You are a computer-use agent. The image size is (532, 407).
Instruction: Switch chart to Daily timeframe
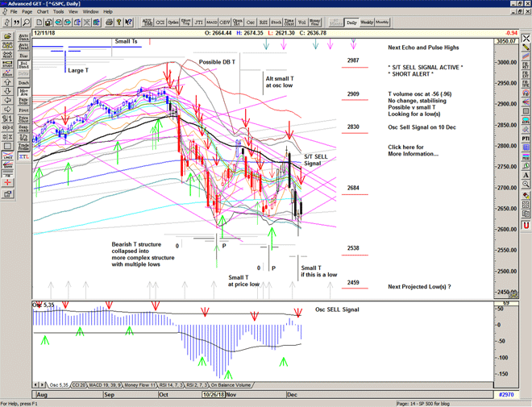pyautogui.click(x=351, y=23)
